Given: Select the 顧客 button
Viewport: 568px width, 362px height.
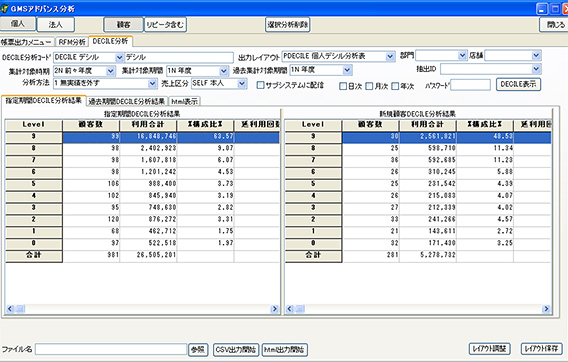Looking at the screenshot, I should point(123,25).
